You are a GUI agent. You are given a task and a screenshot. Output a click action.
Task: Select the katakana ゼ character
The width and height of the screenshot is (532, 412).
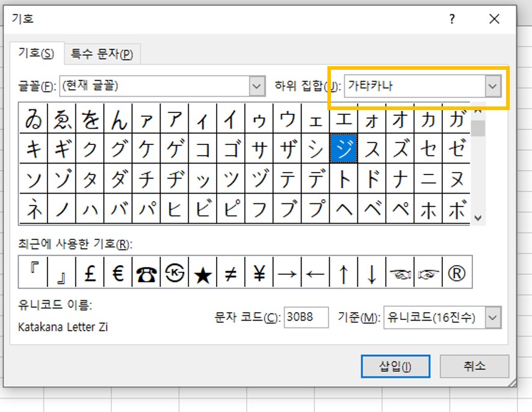[x=456, y=148]
